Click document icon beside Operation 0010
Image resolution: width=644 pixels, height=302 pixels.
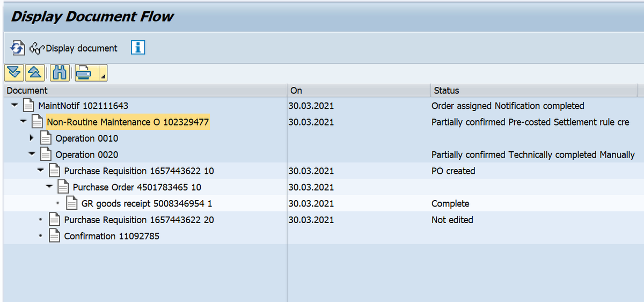(x=47, y=138)
